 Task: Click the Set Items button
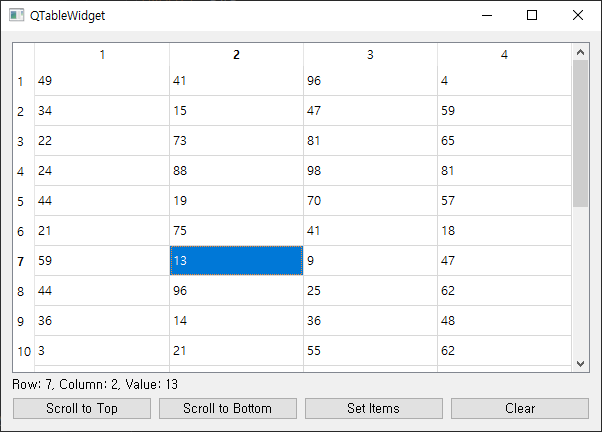[374, 408]
